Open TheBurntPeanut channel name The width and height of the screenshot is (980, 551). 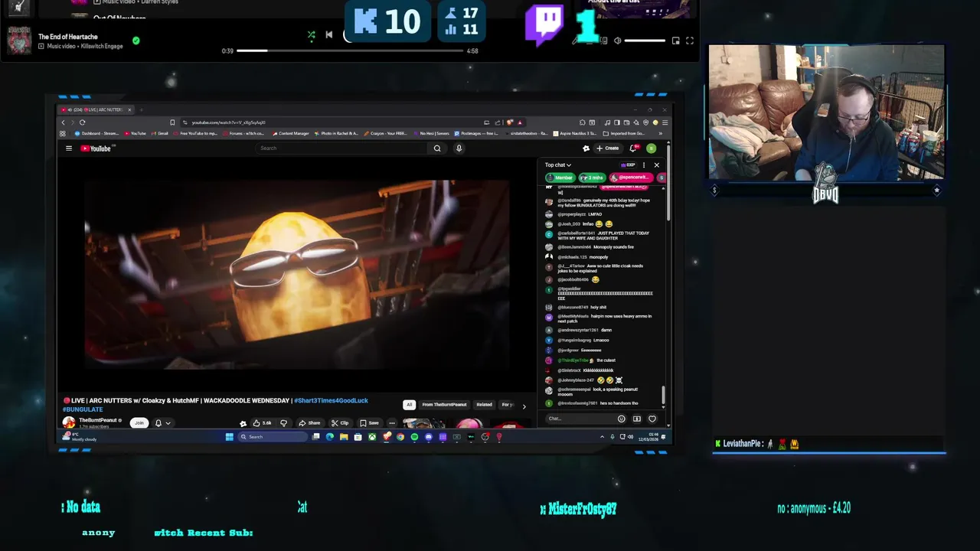pos(99,420)
